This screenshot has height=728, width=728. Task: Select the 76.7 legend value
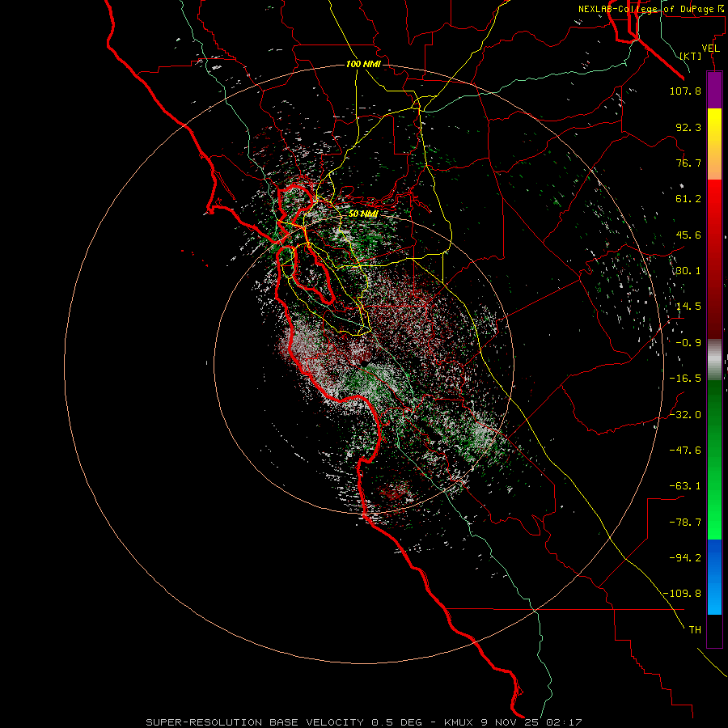[688, 163]
